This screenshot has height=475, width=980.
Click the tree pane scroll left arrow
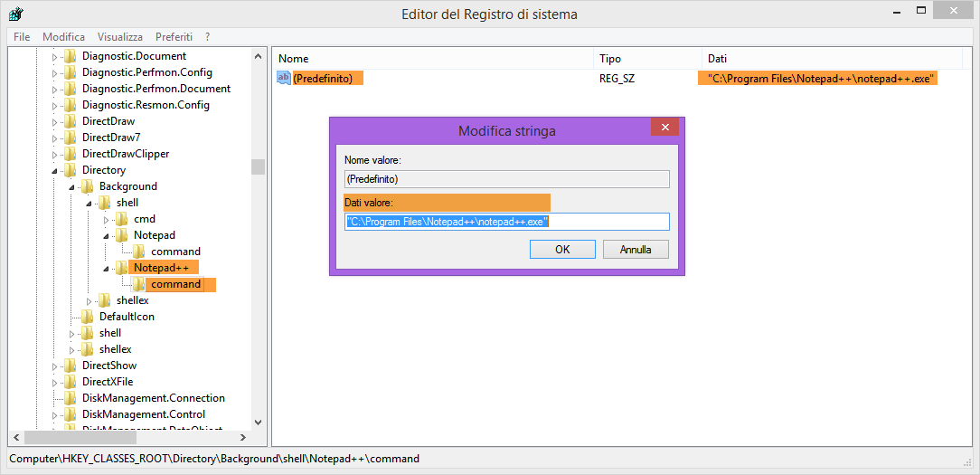[x=17, y=437]
